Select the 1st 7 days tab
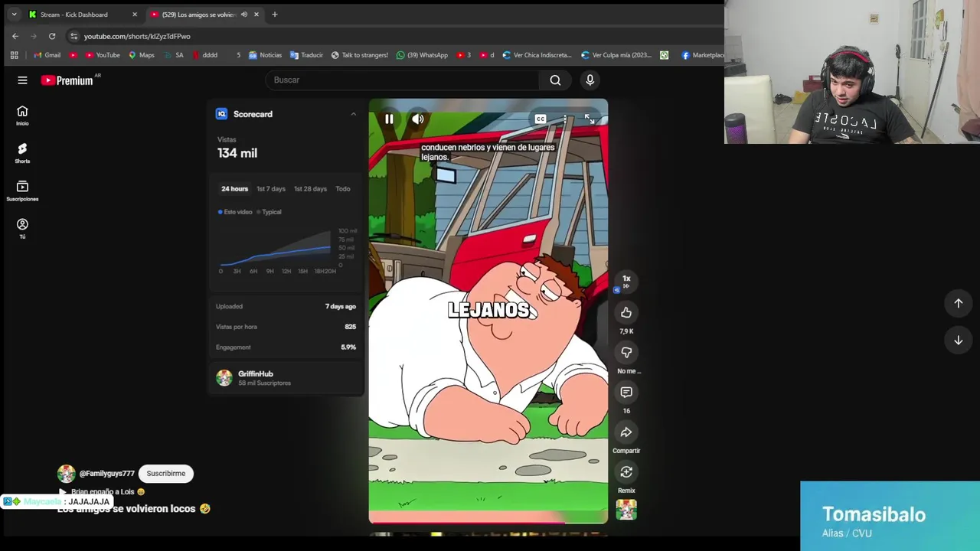This screenshot has height=551, width=980. [x=270, y=189]
